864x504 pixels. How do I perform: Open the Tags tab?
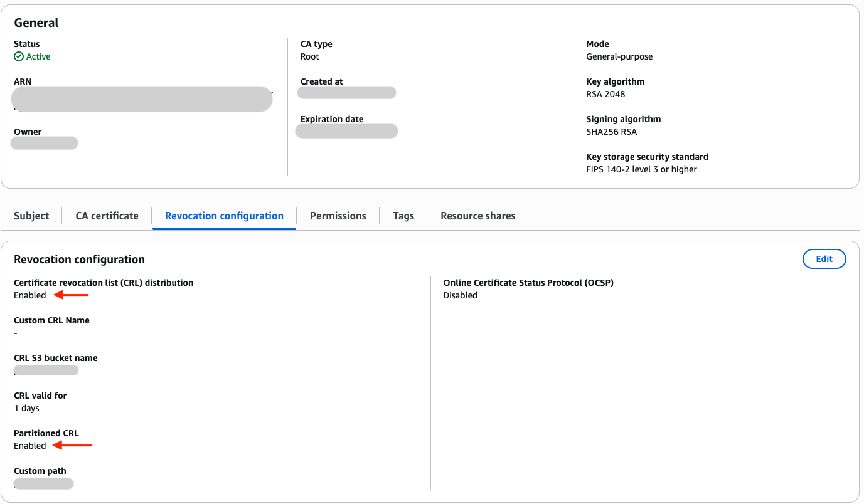(403, 216)
